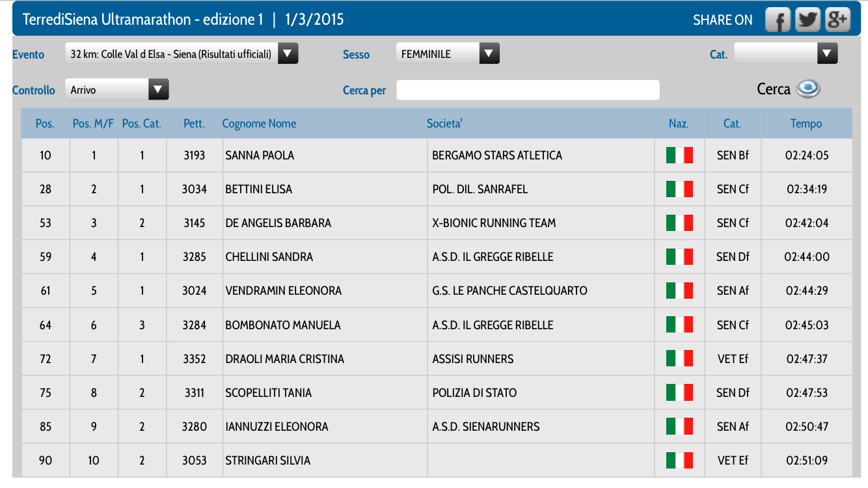Click Italian flag in BOMBONATO MANUELA row
The width and height of the screenshot is (868, 488).
tap(679, 325)
